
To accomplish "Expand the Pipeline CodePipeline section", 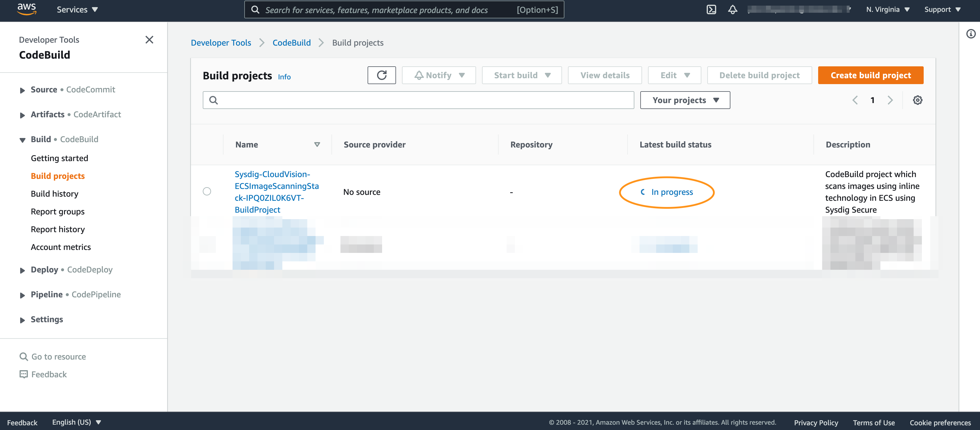I will tap(23, 295).
